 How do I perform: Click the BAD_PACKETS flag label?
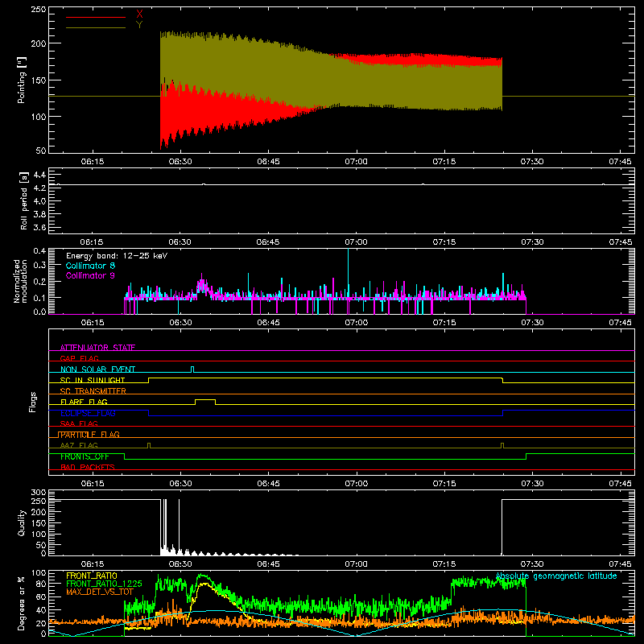[88, 467]
